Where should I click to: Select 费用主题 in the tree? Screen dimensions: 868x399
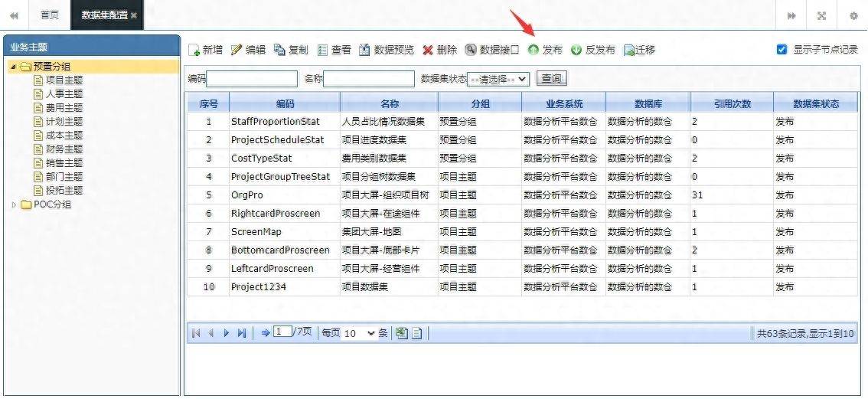64,108
